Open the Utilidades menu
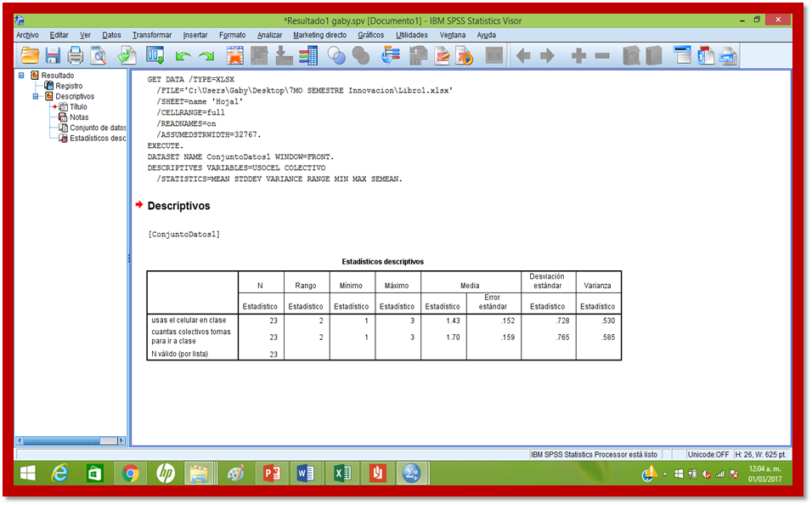812x505 pixels. (412, 35)
